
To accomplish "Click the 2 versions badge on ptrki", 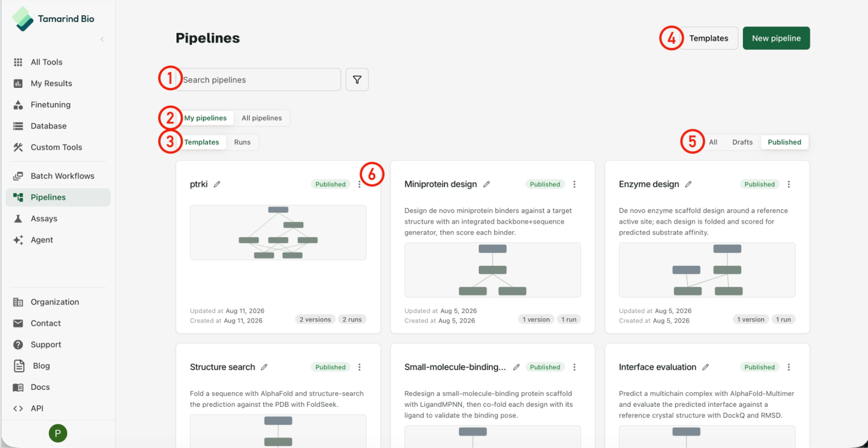I will click(315, 319).
